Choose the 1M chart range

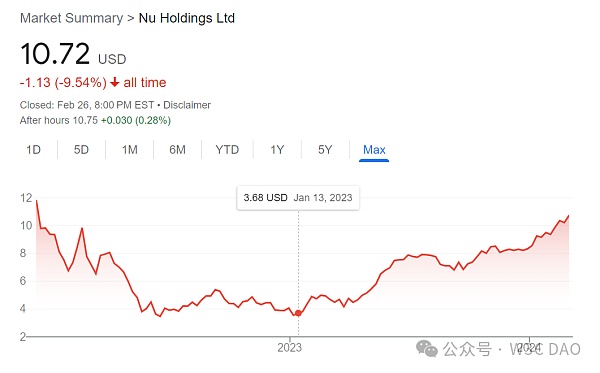pos(130,150)
